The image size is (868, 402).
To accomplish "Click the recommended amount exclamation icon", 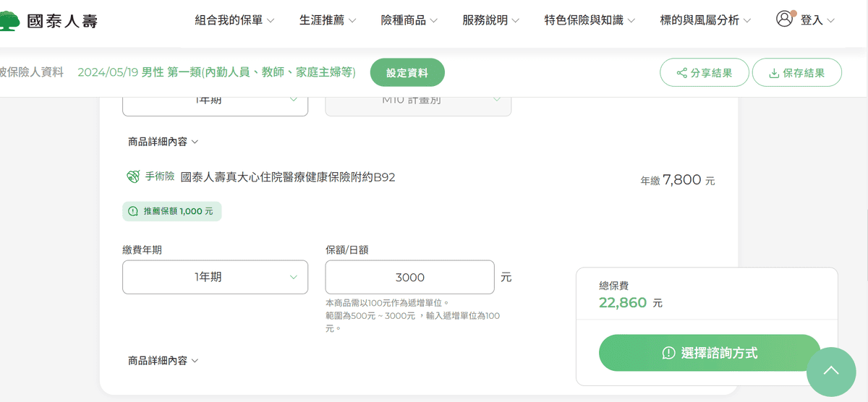I will click(133, 211).
